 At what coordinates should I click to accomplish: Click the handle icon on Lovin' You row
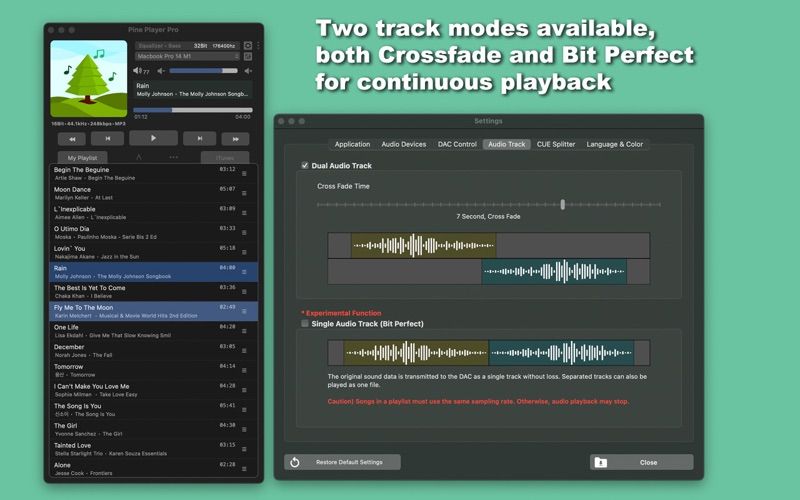coord(244,252)
